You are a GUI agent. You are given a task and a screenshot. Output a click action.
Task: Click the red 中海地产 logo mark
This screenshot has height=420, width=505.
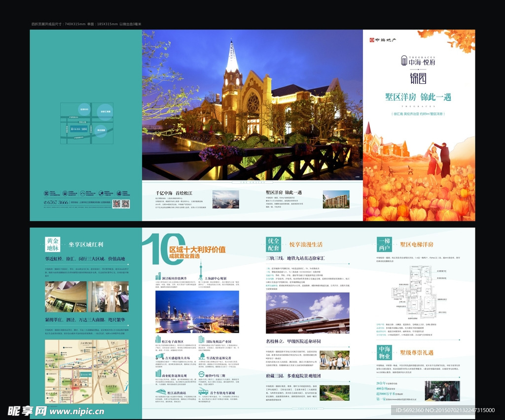(372, 40)
